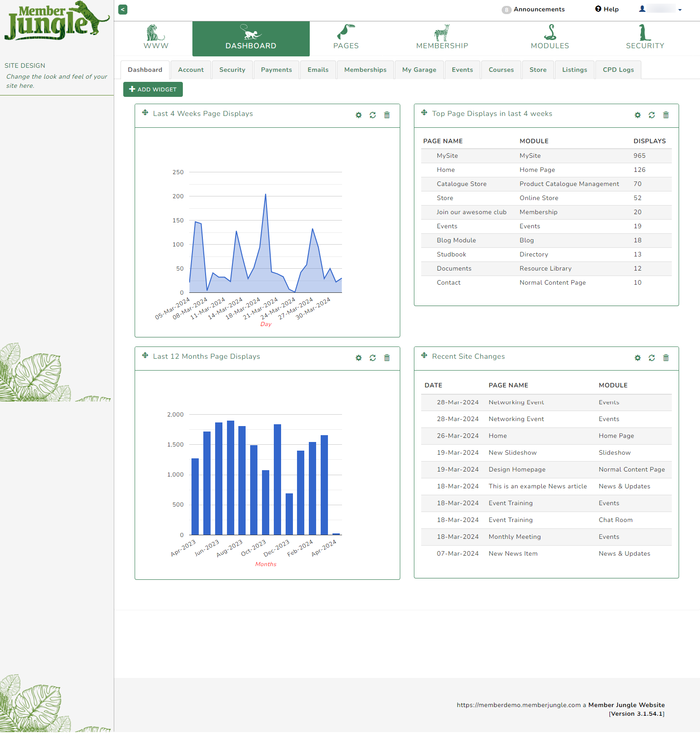700x733 pixels.
Task: Click the Member Jungle Website footer link
Action: (x=626, y=705)
